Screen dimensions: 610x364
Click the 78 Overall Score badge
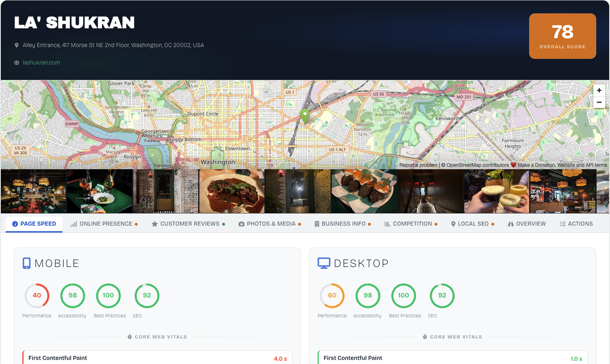(562, 36)
